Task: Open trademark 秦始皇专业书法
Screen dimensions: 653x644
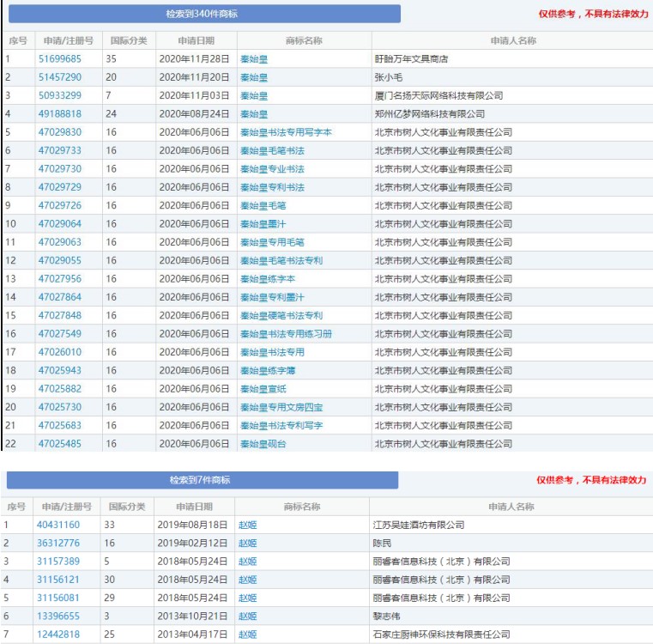Action: (272, 169)
